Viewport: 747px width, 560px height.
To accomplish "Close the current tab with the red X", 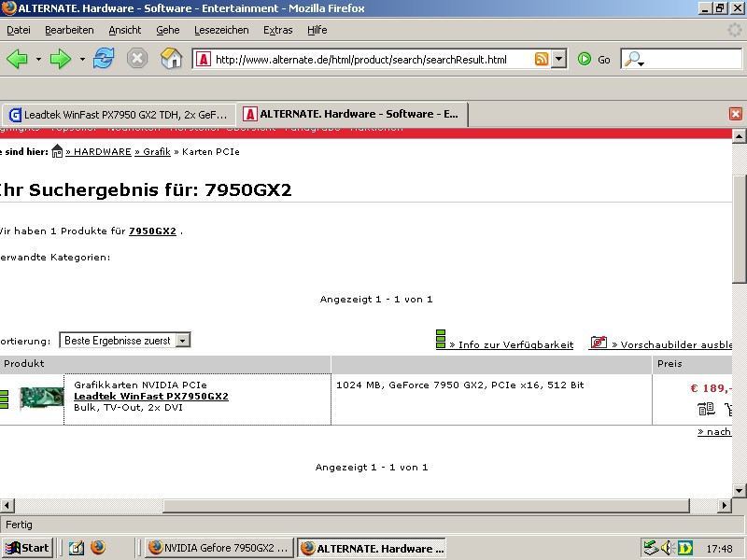I will (x=736, y=114).
